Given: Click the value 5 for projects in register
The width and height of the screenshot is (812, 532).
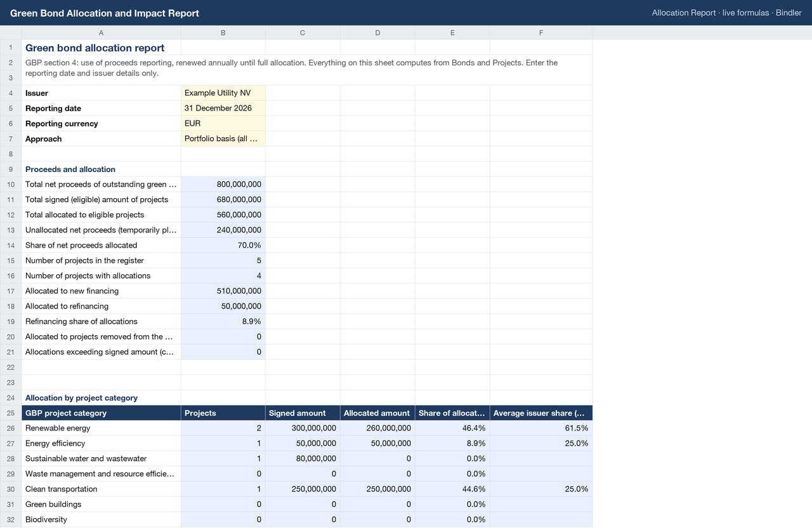Looking at the screenshot, I should [223, 261].
